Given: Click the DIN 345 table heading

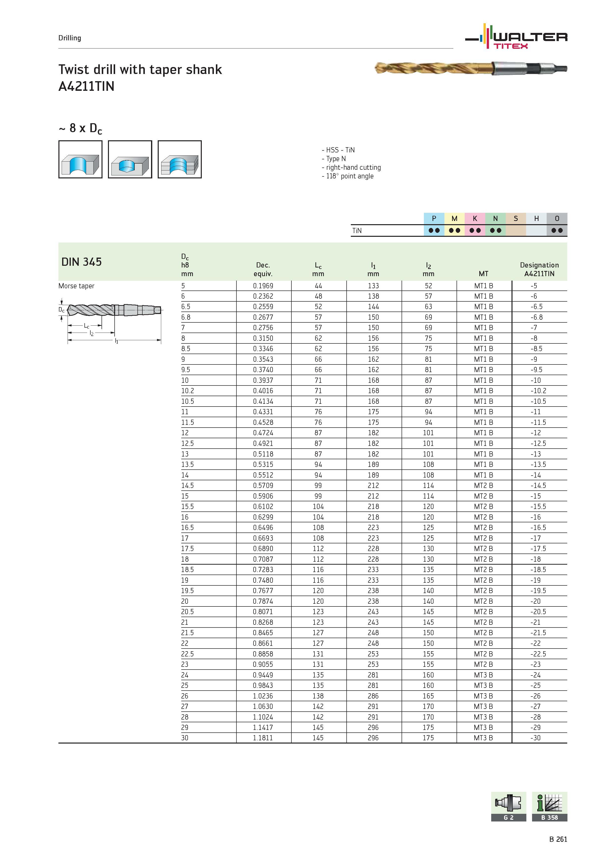Looking at the screenshot, I should coord(81,262).
